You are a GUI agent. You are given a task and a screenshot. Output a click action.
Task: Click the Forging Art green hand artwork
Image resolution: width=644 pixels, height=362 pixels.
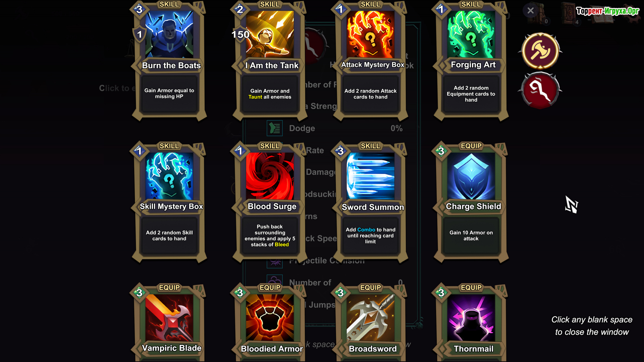pos(471,35)
